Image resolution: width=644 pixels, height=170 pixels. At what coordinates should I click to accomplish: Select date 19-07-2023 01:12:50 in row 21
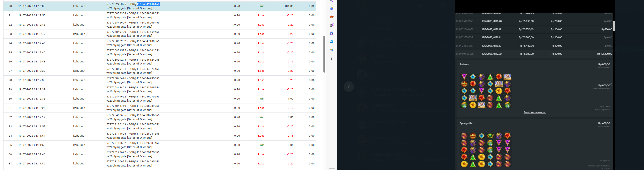coord(32,15)
